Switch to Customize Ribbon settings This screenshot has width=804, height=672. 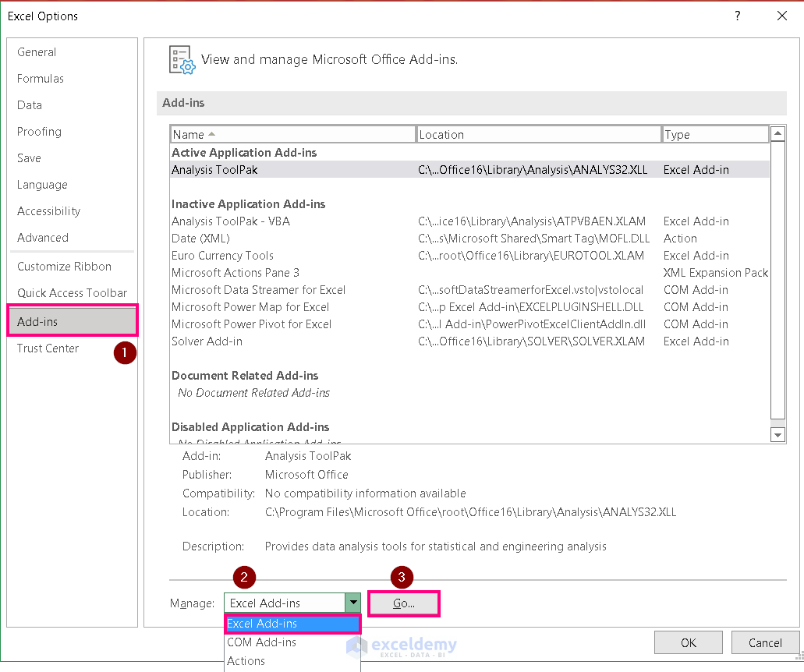click(64, 266)
